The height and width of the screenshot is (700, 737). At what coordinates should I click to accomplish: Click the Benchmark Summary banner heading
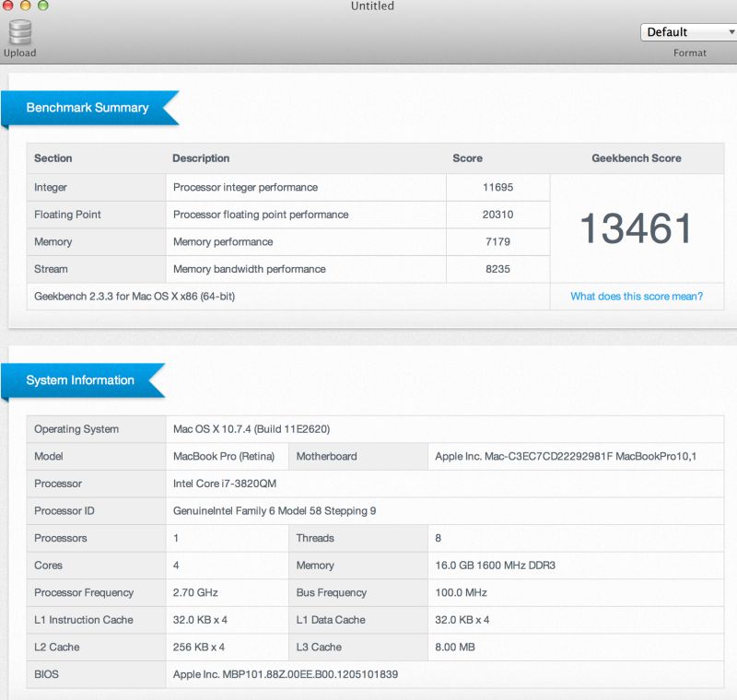coord(88,108)
